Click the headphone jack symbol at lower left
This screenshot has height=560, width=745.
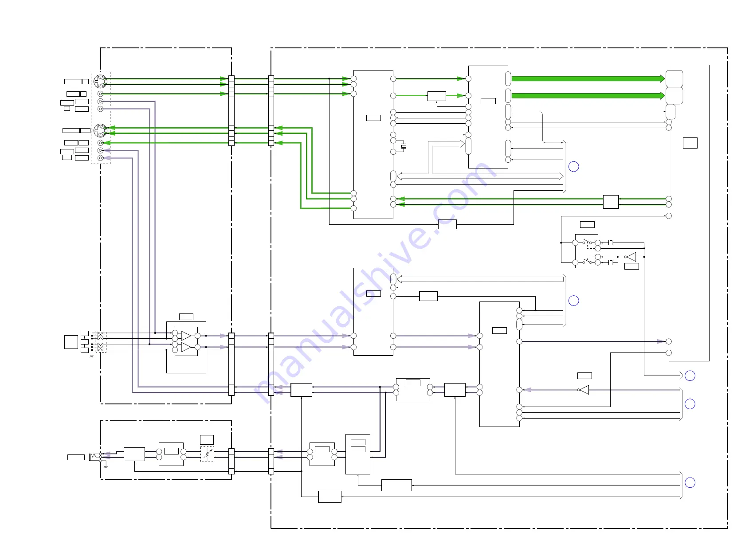click(95, 457)
